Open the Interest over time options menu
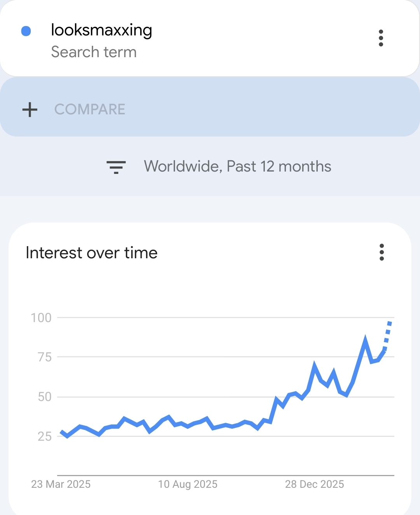The height and width of the screenshot is (515, 420). point(381,252)
